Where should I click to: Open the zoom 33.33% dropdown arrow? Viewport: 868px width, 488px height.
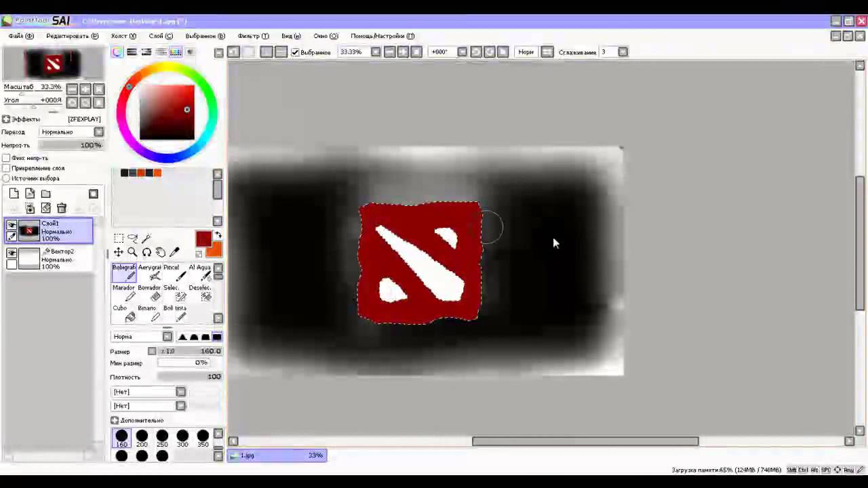click(376, 52)
